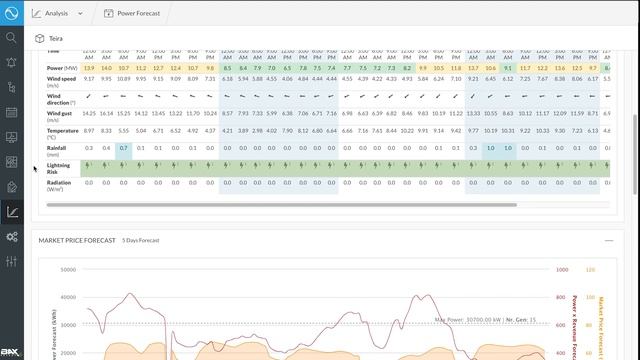Click Temperature value 10.22
The image size is (640, 360).
point(407,131)
